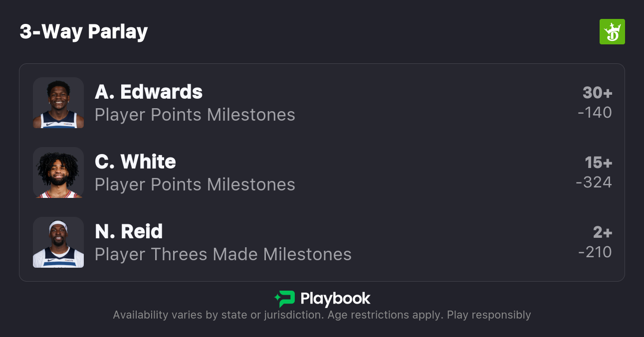Screen dimensions: 644x337
Task: Select the C. White player name
Action: click(x=135, y=162)
